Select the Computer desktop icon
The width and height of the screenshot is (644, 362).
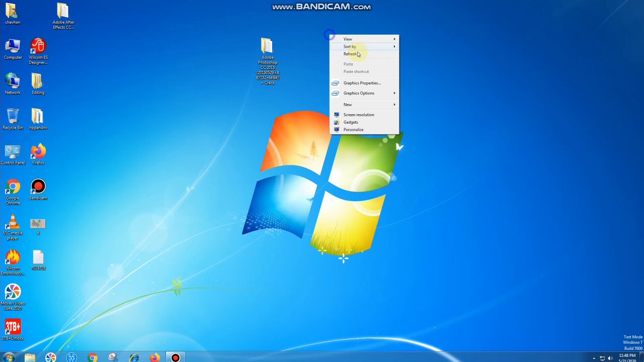(13, 49)
